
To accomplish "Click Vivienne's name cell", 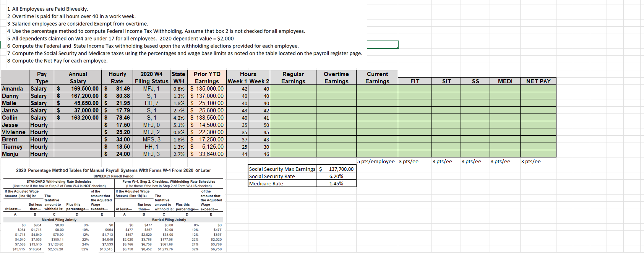I will coord(15,132).
